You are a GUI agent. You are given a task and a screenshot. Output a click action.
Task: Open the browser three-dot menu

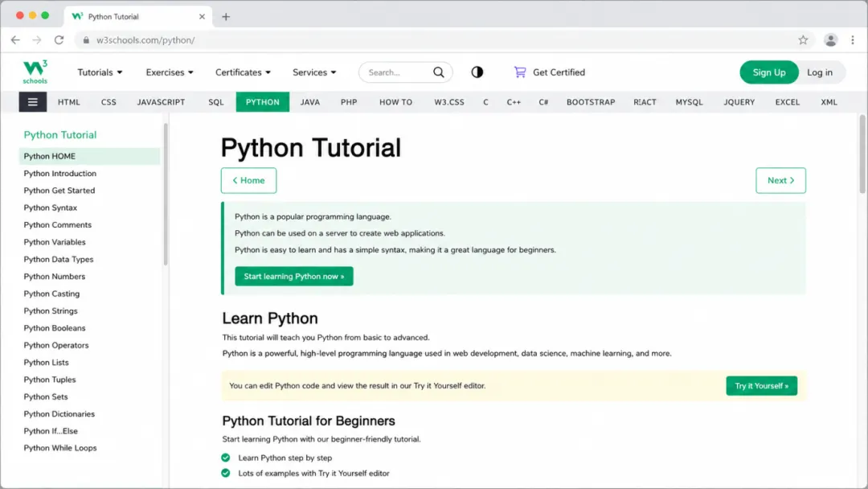pos(853,40)
